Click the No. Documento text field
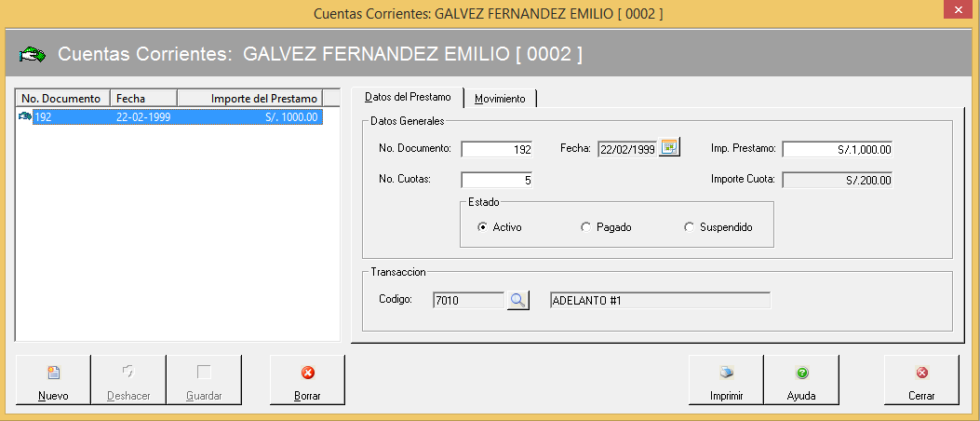The width and height of the screenshot is (980, 421). 497,149
